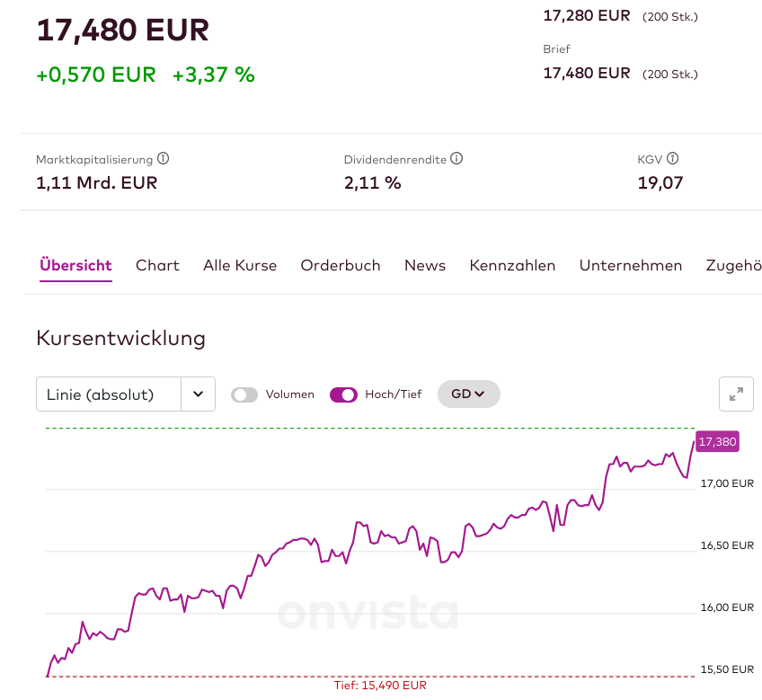This screenshot has width=762, height=700.
Task: Open the News section
Action: coord(424,265)
